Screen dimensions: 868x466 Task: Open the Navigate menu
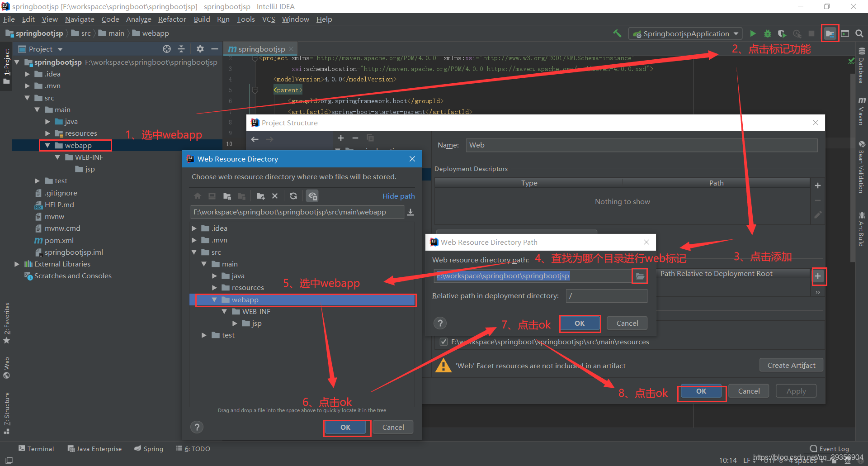tap(80, 19)
